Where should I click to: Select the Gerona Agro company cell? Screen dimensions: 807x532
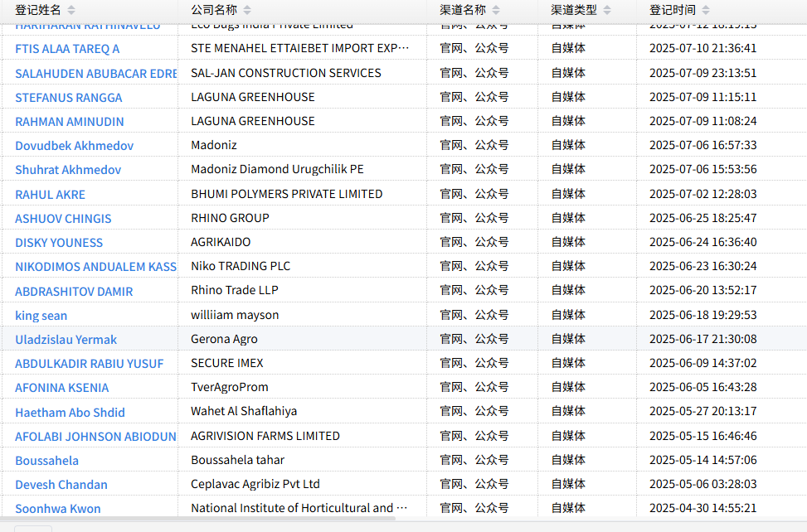(224, 339)
